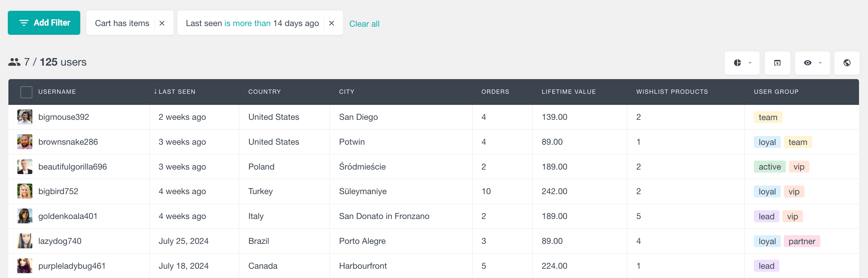Click the users count group icon

point(14,62)
